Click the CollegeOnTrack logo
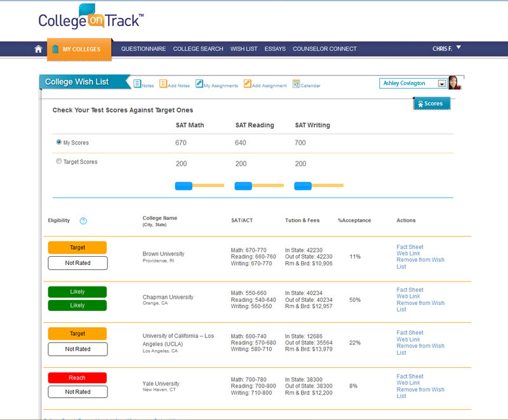Image resolution: width=508 pixels, height=420 pixels. click(91, 17)
